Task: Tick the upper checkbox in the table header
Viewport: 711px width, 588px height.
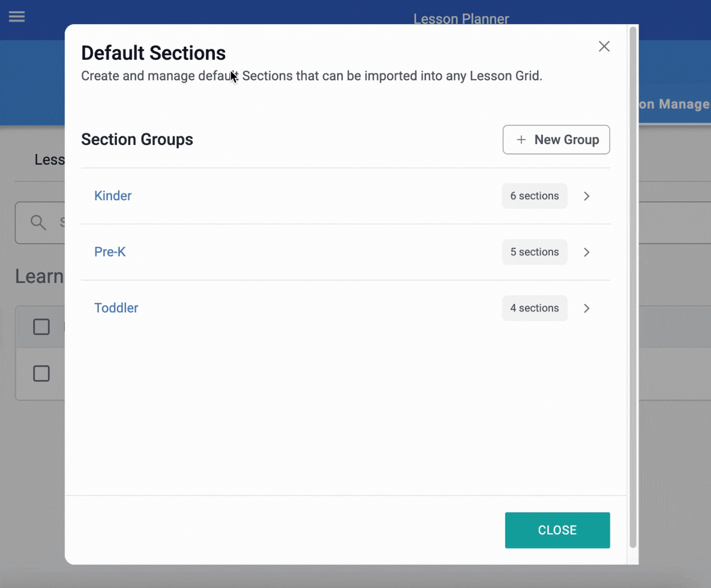Action: pos(42,327)
